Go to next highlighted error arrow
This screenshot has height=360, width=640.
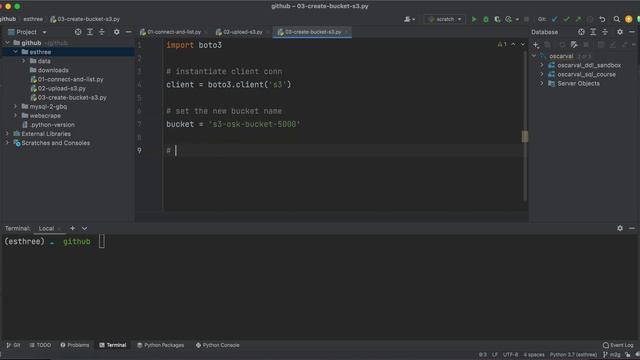pyautogui.click(x=522, y=44)
